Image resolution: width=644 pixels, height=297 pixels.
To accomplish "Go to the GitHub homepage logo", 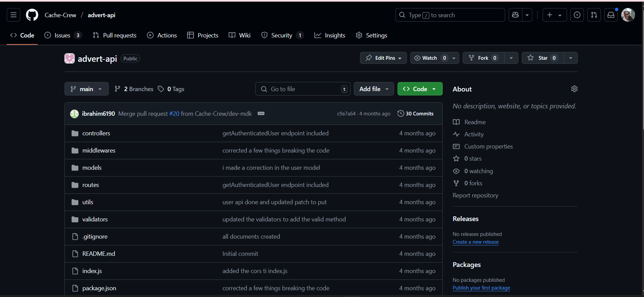I will click(x=32, y=15).
